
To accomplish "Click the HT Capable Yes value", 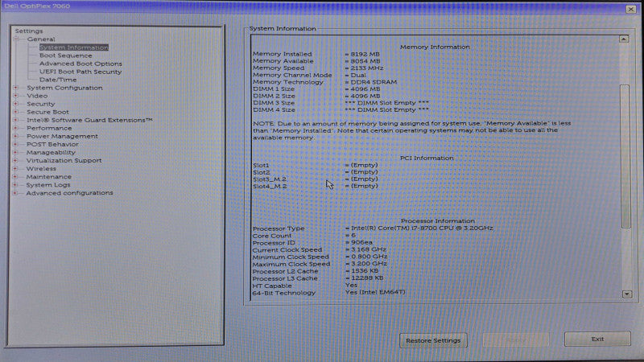I will coord(351,286).
